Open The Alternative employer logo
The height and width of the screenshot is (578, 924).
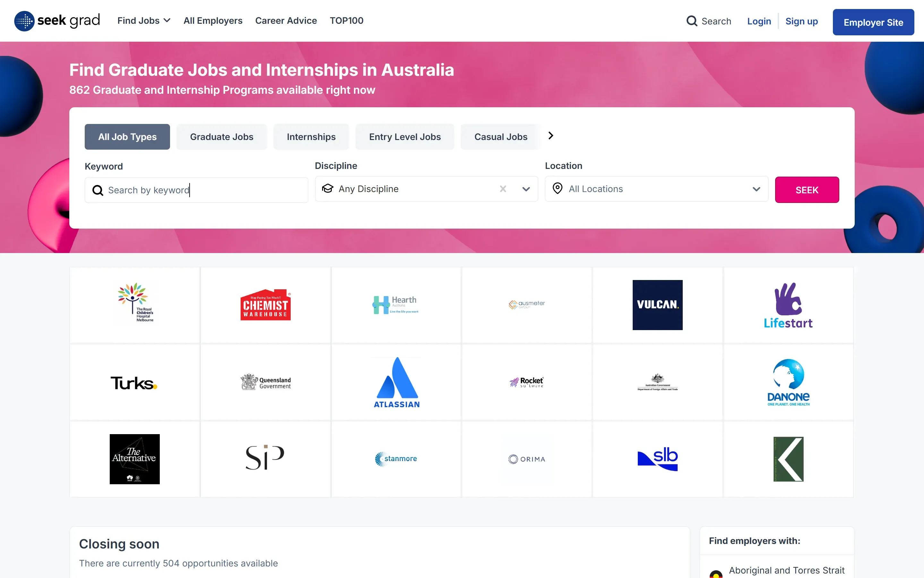[x=135, y=459]
